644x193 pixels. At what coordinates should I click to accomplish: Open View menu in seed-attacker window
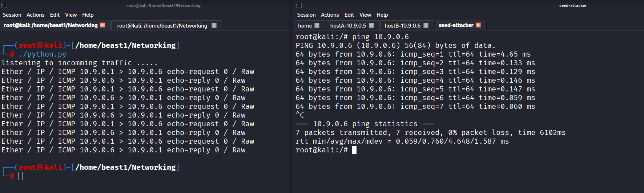click(365, 15)
